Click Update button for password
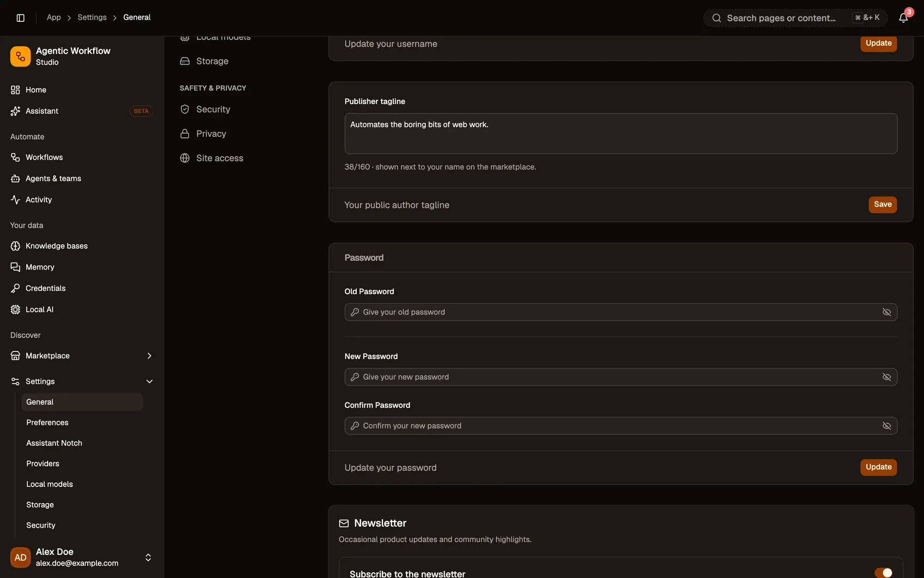This screenshot has width=924, height=578. click(878, 467)
